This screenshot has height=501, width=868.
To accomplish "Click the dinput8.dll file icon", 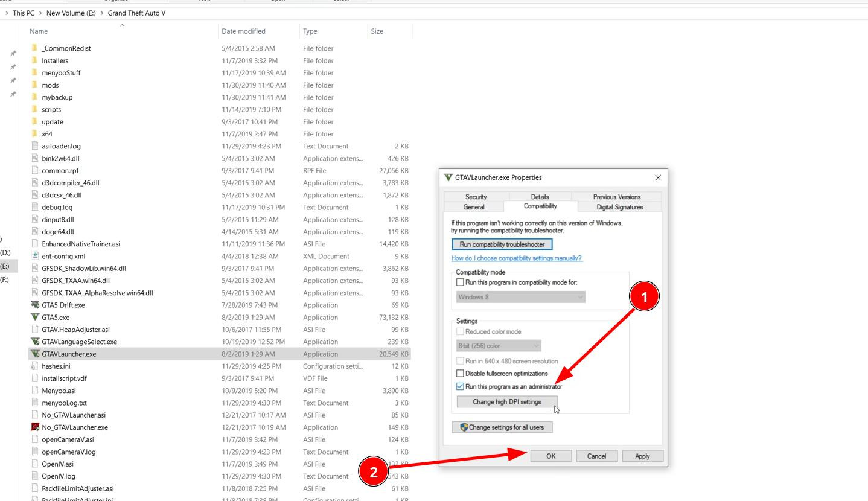I will click(35, 219).
